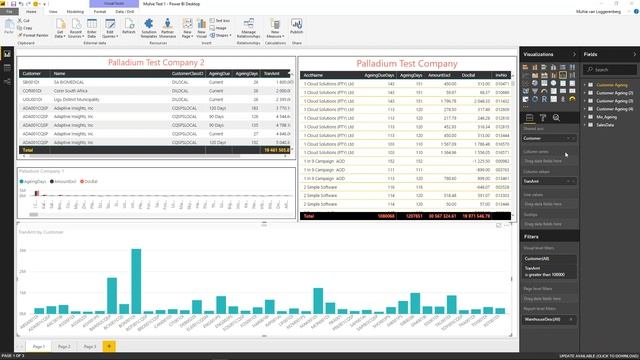Open the Fields well tab icon
This screenshot has width=640, height=360.
(x=529, y=118)
